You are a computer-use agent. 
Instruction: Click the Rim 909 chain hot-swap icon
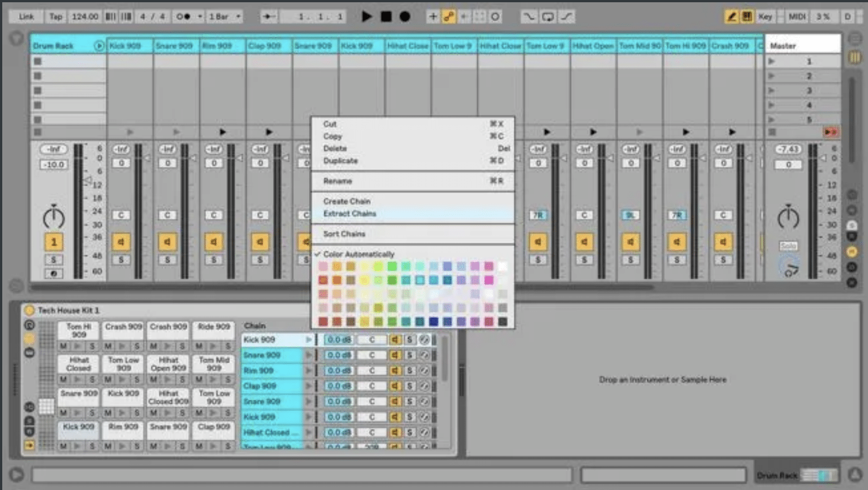click(x=424, y=371)
